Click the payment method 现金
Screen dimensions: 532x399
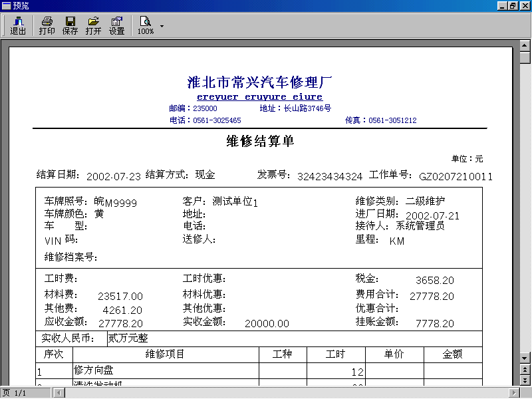205,175
